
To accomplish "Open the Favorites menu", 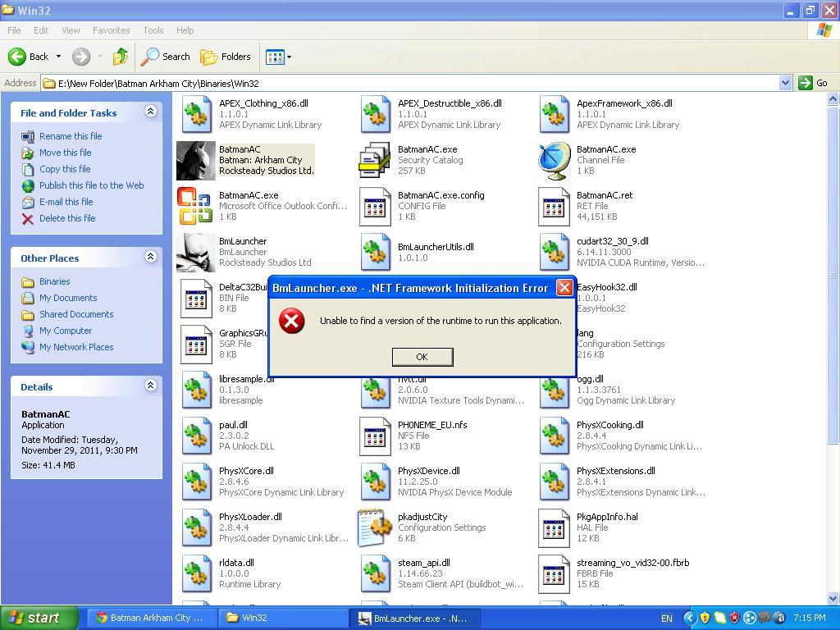I will click(x=111, y=30).
